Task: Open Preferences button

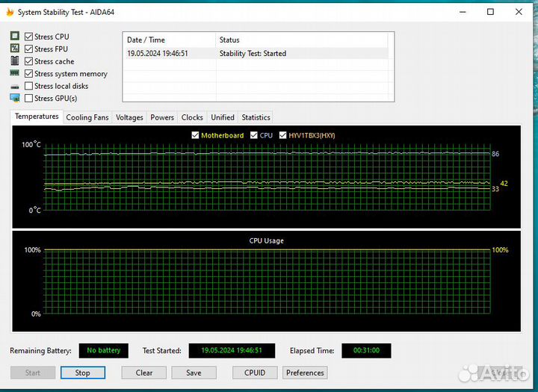Action: [305, 373]
